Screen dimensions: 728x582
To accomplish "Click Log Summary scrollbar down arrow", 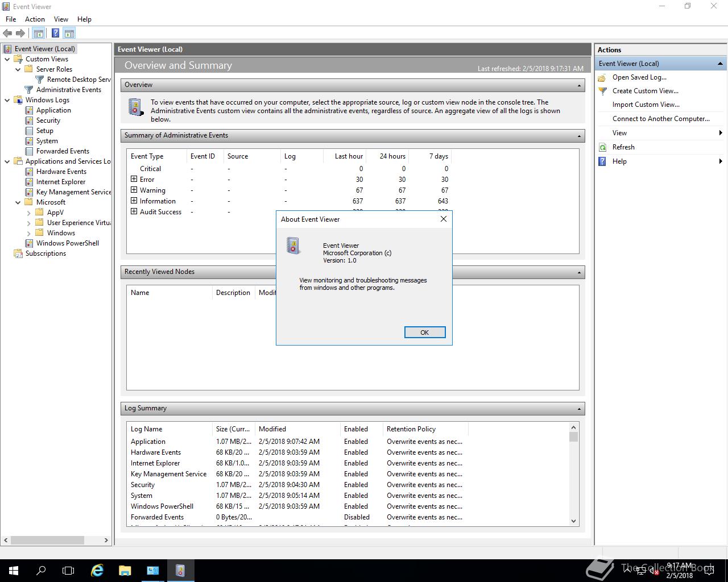I will (x=573, y=521).
